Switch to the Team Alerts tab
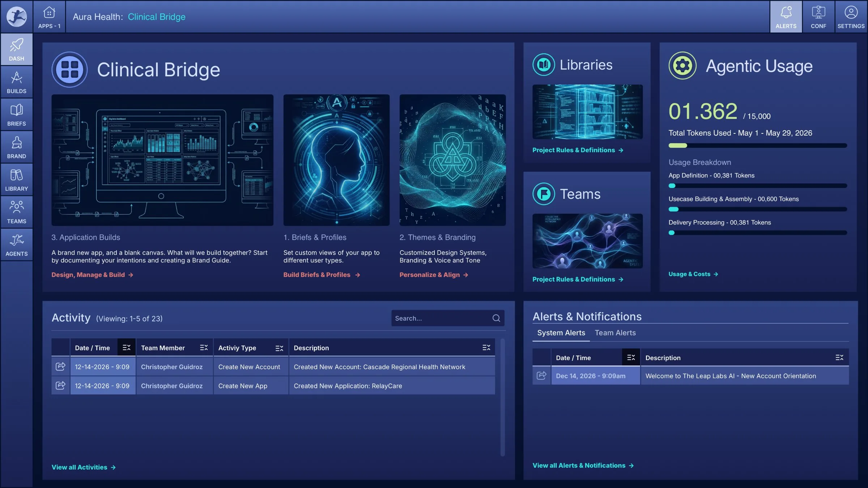The width and height of the screenshot is (868, 488). [615, 333]
